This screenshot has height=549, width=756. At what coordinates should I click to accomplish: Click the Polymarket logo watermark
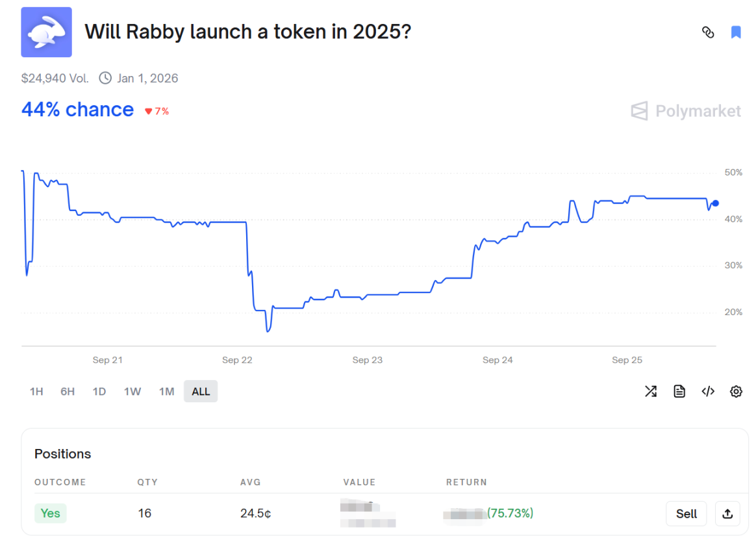click(686, 111)
